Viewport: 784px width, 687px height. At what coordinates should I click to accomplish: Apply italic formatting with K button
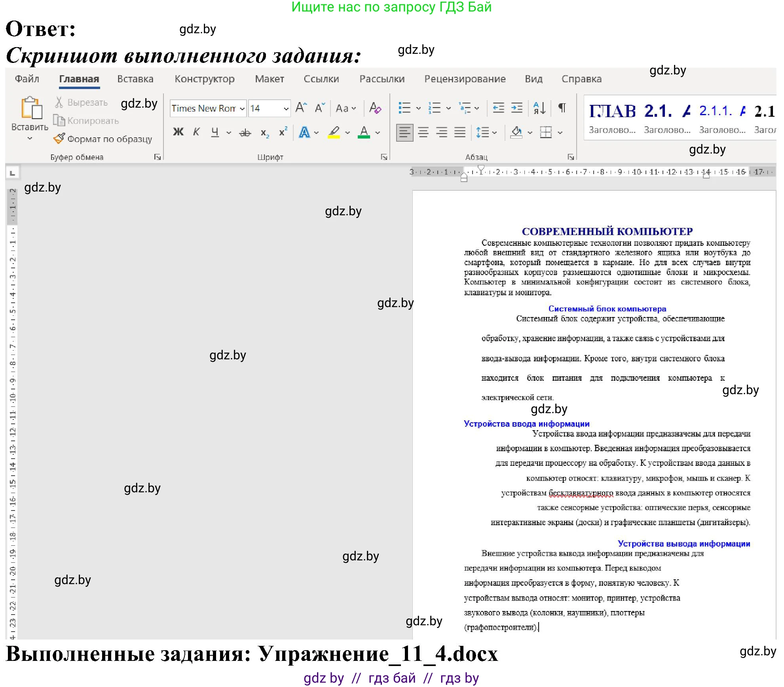click(x=196, y=132)
